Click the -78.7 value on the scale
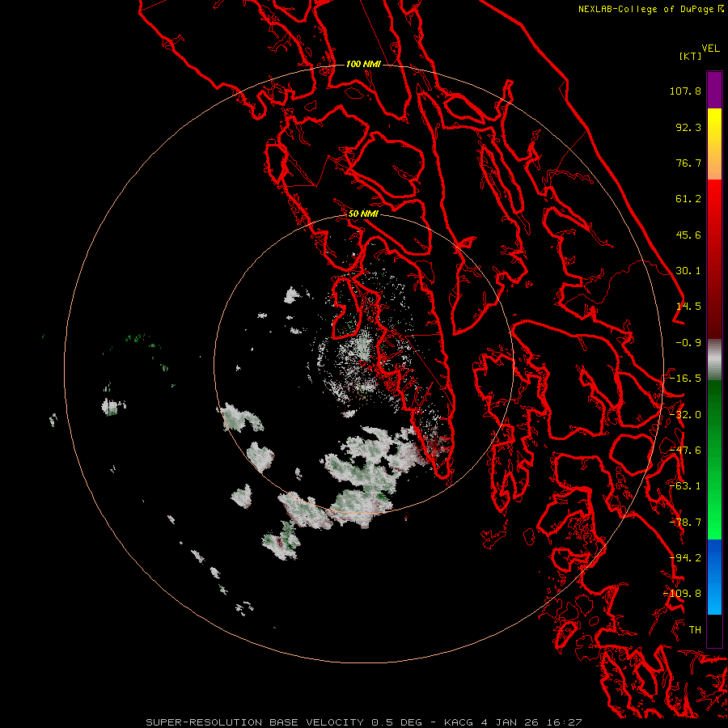 coord(685,523)
